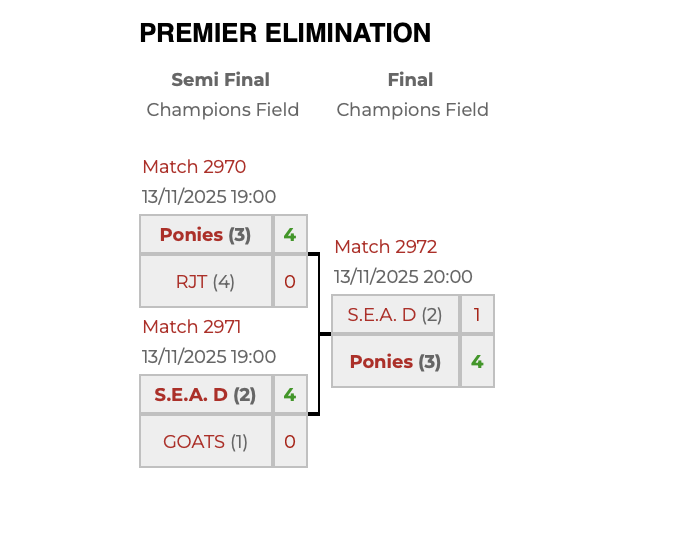
Task: Select S.E.A. D team in Match 2971
Action: tap(191, 395)
